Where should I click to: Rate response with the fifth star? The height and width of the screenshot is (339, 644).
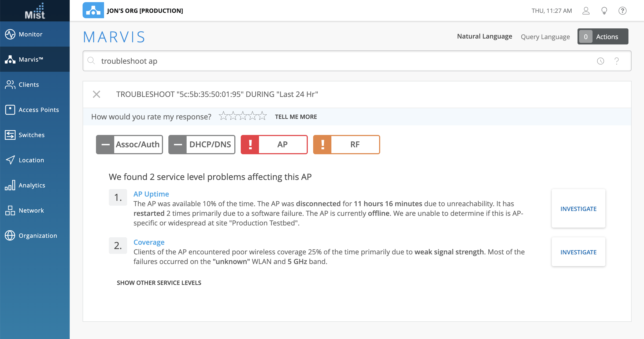pos(262,116)
